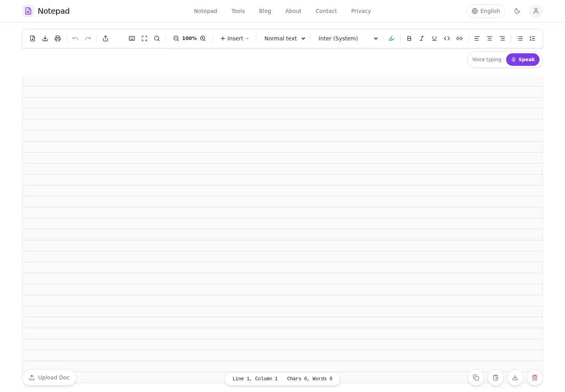Share the note via the toolbar share icon
The height and width of the screenshot is (392, 565).
pos(106,38)
